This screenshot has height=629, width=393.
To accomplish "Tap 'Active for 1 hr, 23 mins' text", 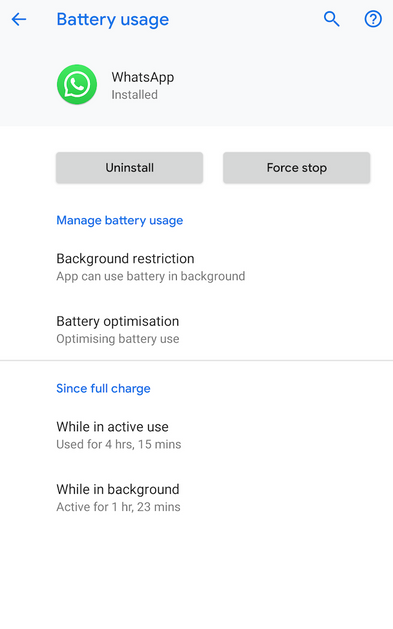I will 118,507.
